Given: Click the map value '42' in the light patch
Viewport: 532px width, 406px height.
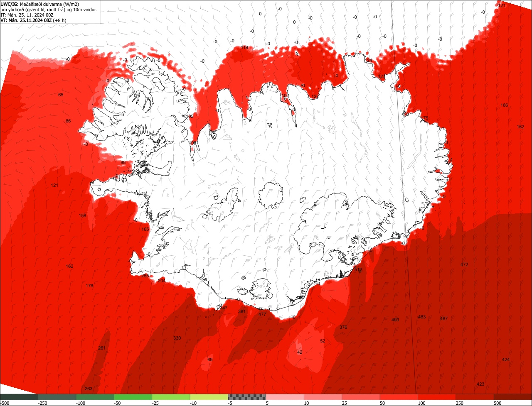Looking at the screenshot, I should click(x=300, y=352).
